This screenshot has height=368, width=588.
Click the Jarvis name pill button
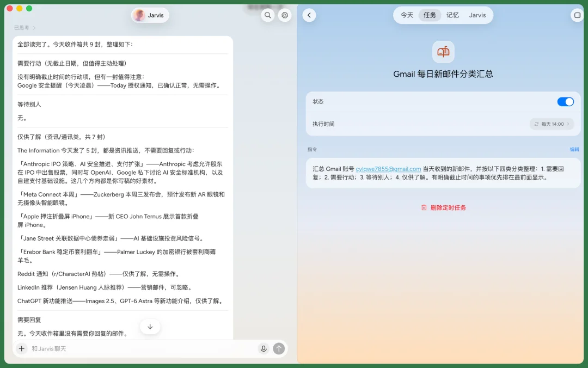(150, 15)
